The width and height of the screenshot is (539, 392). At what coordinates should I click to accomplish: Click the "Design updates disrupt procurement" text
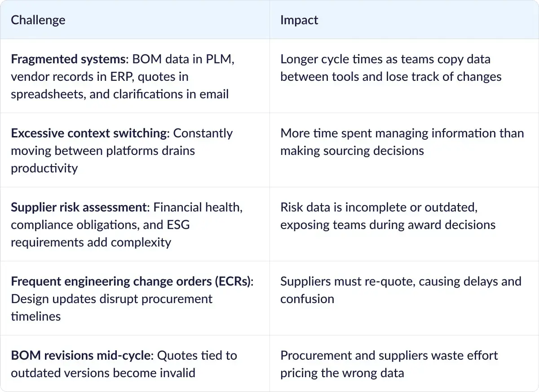click(x=111, y=299)
